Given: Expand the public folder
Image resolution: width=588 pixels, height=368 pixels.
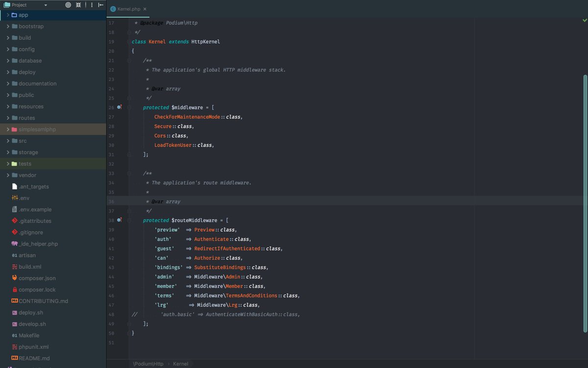Looking at the screenshot, I should point(8,95).
